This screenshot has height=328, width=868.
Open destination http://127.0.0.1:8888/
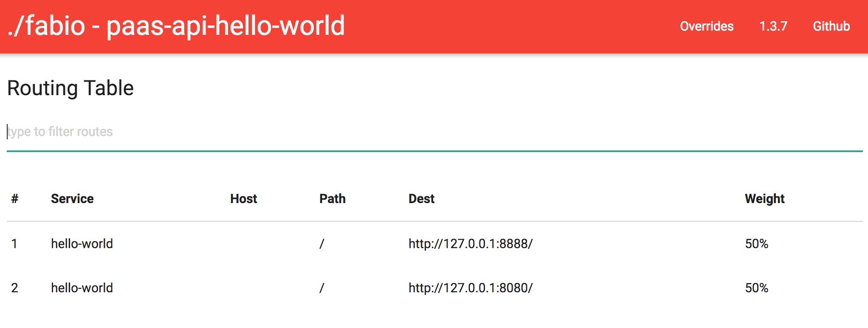[x=471, y=244]
